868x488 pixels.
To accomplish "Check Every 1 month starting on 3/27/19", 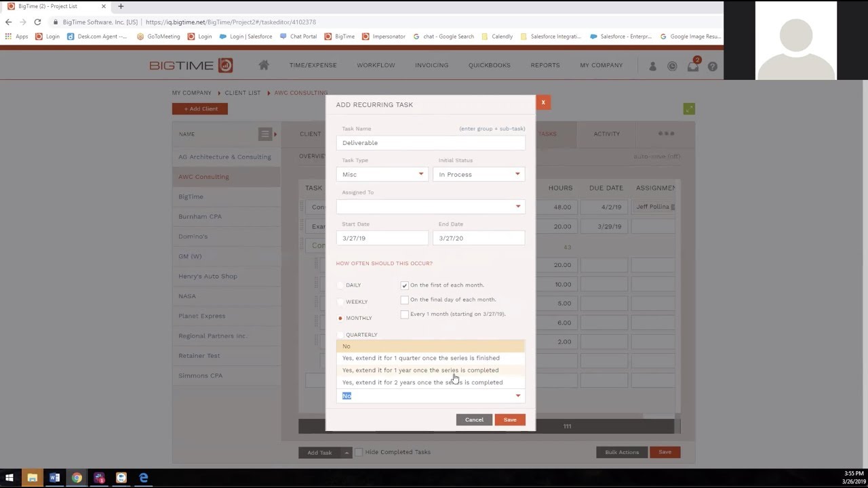I will click(x=404, y=314).
